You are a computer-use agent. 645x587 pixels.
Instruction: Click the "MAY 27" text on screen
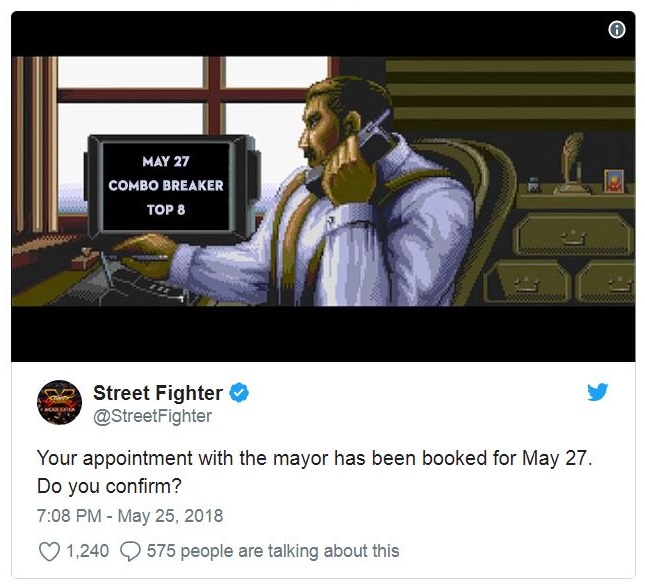pyautogui.click(x=166, y=162)
